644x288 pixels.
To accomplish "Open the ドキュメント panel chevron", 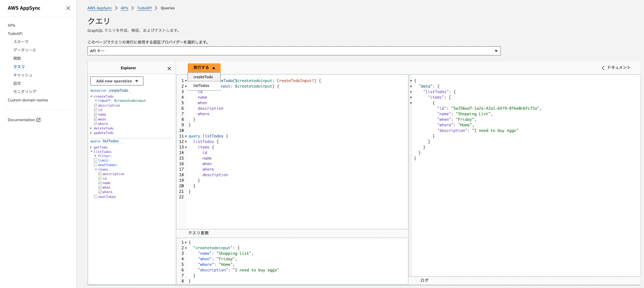I will point(603,68).
